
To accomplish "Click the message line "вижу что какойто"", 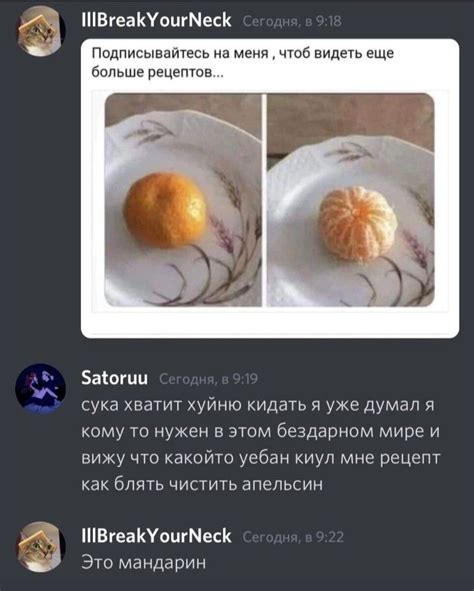I will tap(260, 458).
